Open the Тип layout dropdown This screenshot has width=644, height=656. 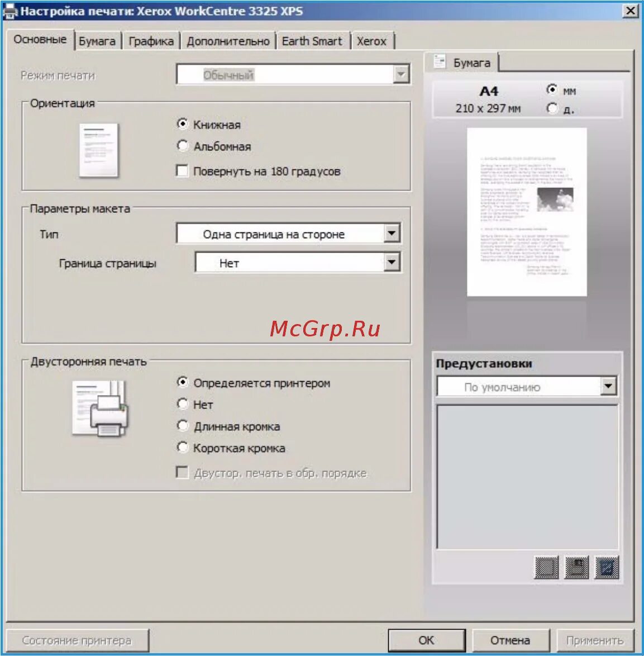[289, 234]
